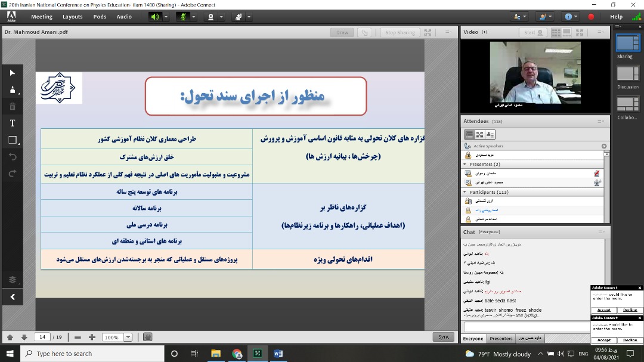Open the Attendees pod options menu
The width and height of the screenshot is (644, 362).
600,121
